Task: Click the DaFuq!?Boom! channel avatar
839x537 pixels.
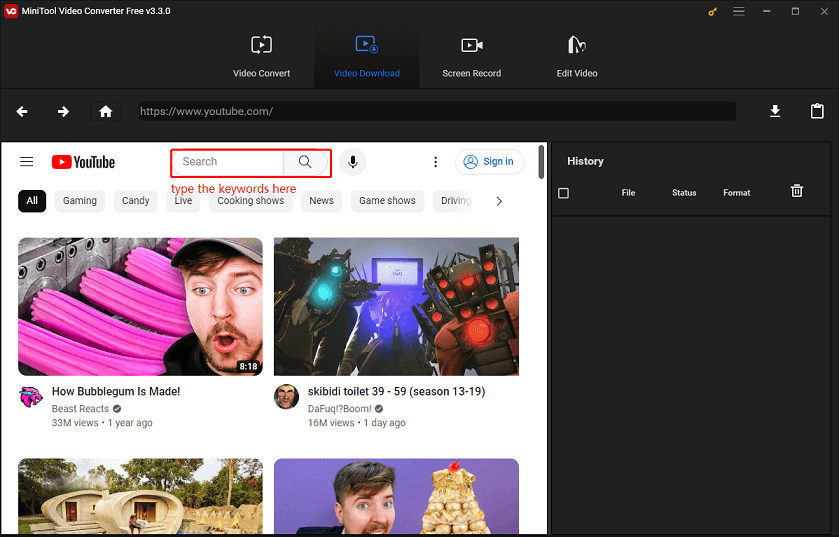Action: [286, 396]
